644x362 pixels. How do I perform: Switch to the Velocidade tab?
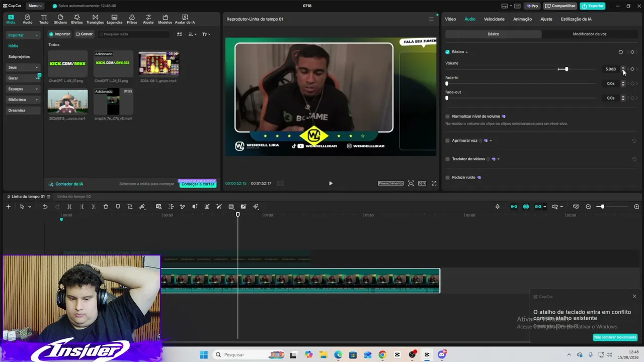[494, 19]
